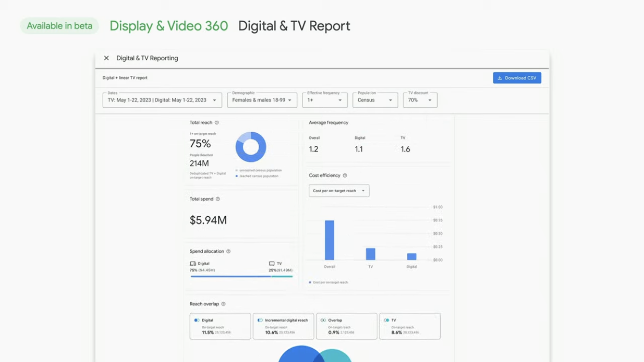644x362 pixels.
Task: Click the Total spend help icon
Action: [x=218, y=199]
